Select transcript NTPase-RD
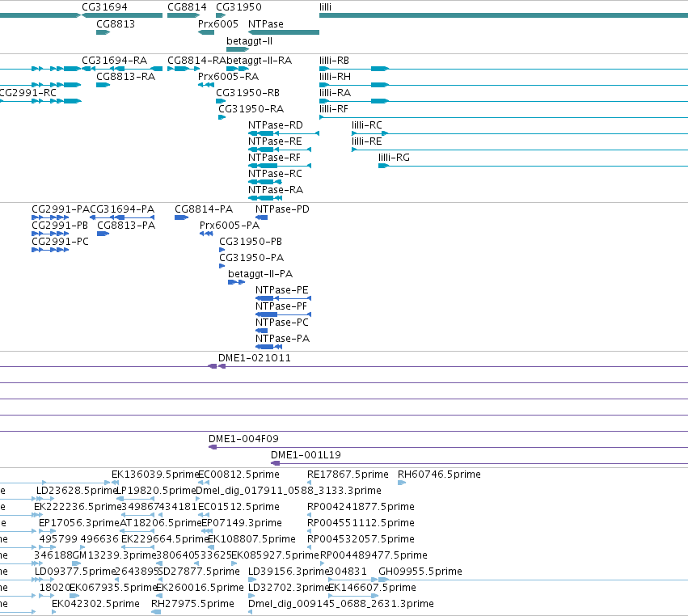 [x=276, y=125]
